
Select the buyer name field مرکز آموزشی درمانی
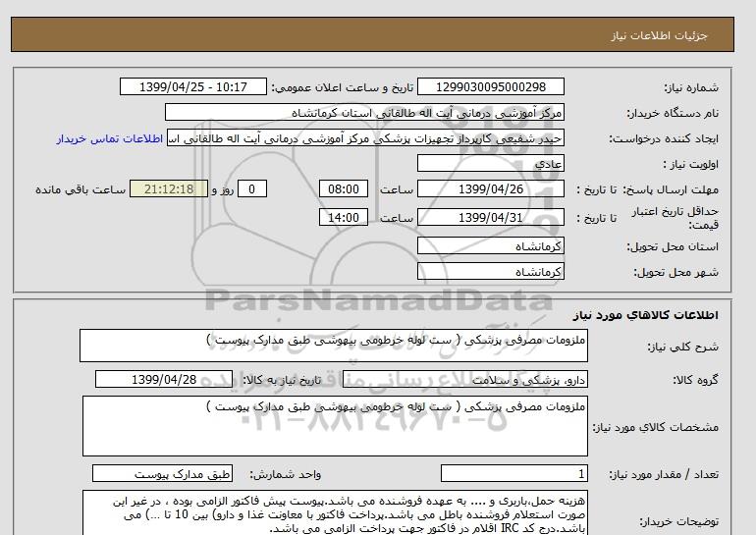364,112
